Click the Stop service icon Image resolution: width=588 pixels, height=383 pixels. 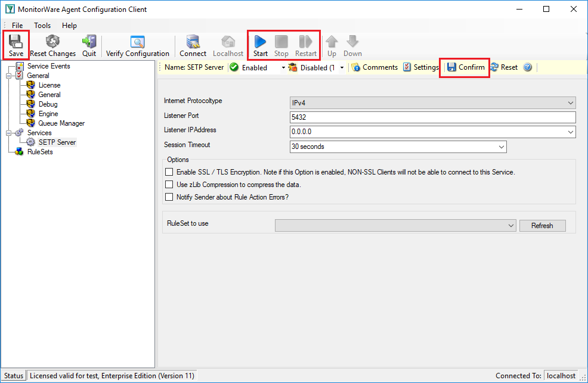(281, 46)
